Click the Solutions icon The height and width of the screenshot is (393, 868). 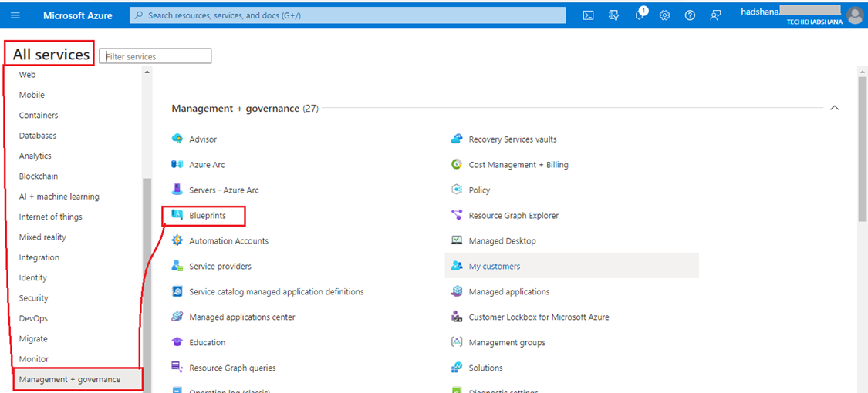click(x=457, y=367)
